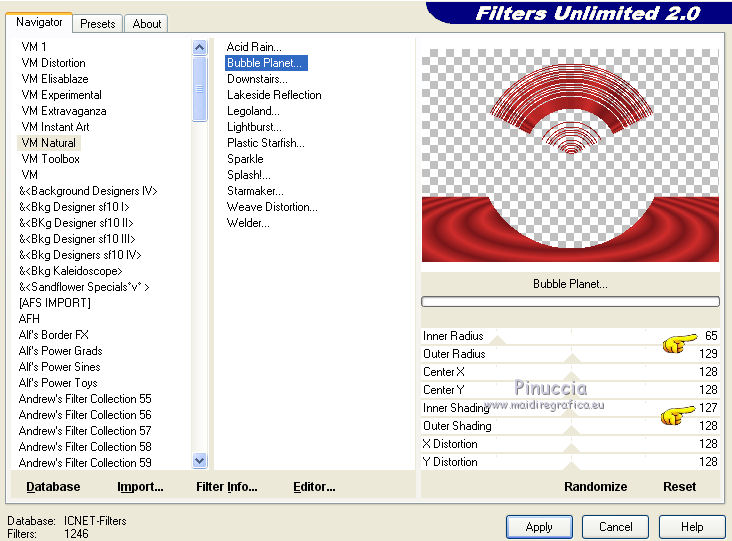
Task: Select Andrew's Filter Collection 57
Action: coord(85,431)
